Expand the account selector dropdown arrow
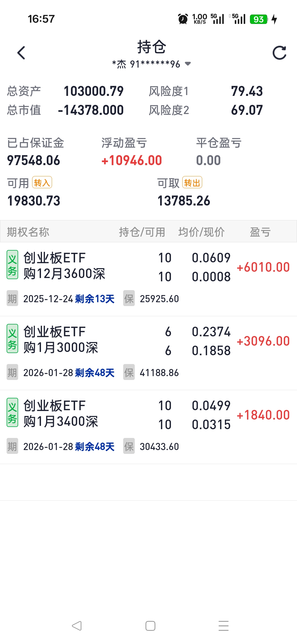The height and width of the screenshot is (644, 297). (x=188, y=64)
